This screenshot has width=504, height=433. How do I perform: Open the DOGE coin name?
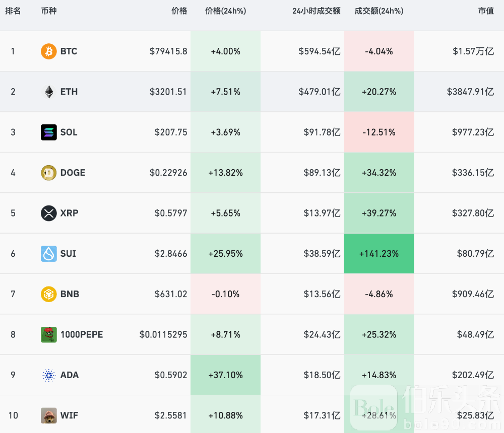click(73, 173)
